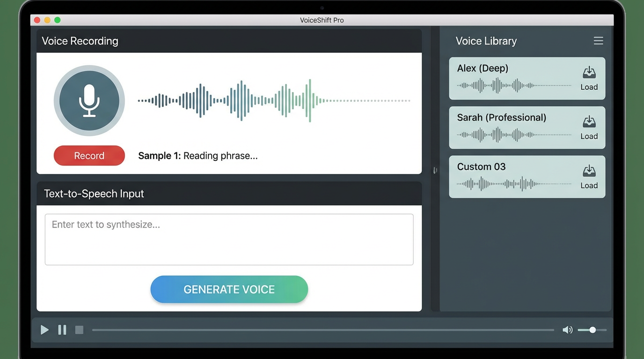Open the Voice Library hamburger menu
Image resolution: width=644 pixels, height=359 pixels.
point(598,41)
